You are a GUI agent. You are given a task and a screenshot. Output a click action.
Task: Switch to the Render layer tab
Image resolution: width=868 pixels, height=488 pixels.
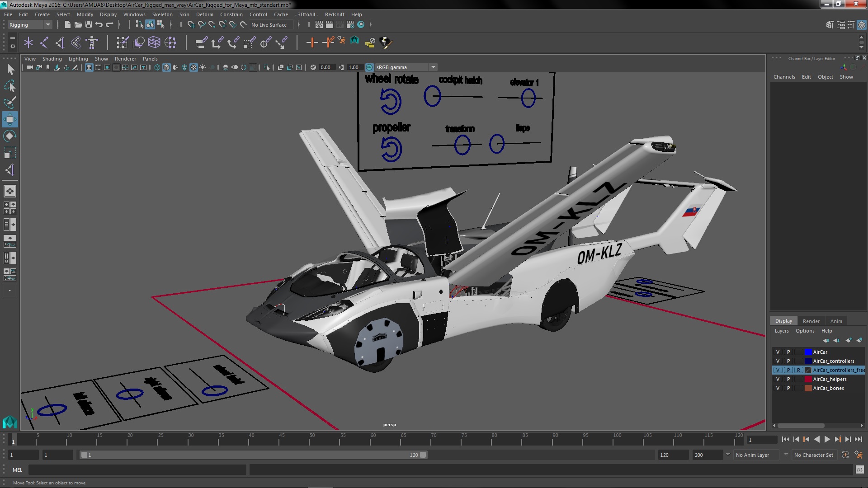pyautogui.click(x=811, y=321)
